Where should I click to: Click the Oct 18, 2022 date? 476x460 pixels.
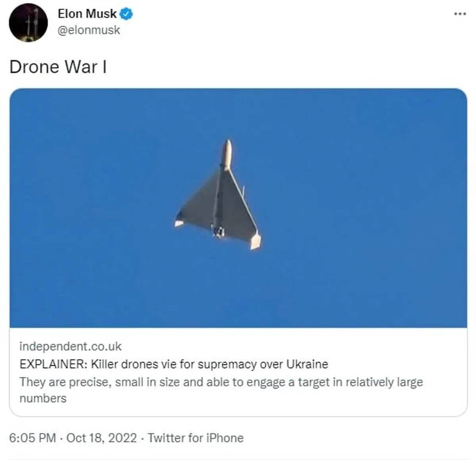pyautogui.click(x=102, y=438)
